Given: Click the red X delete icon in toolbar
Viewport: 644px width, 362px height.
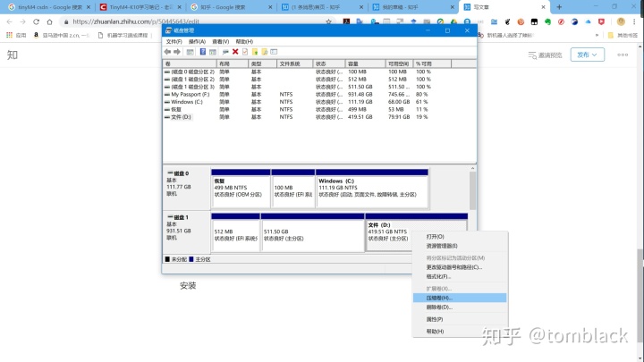Looking at the screenshot, I should click(235, 52).
